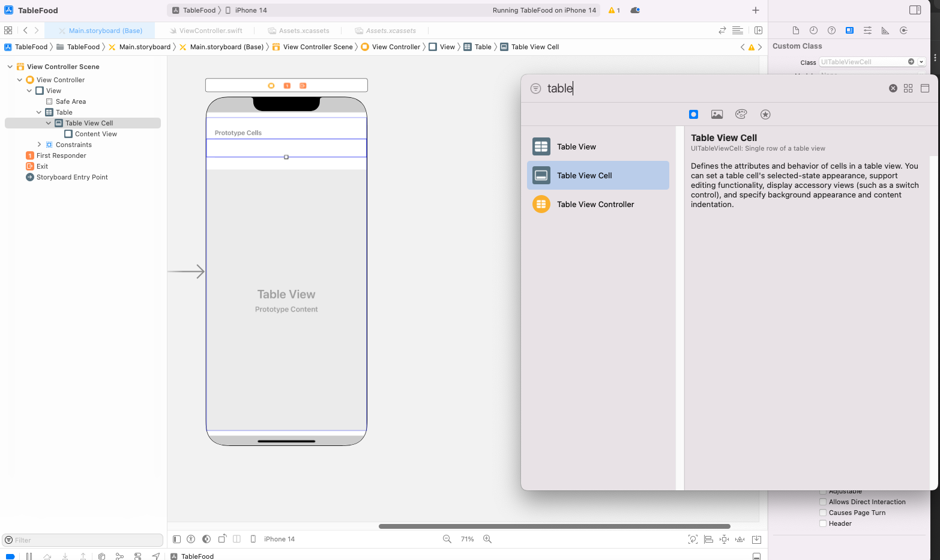Toggle library details pane icon
Viewport: 940px width, 560px height.
pyautogui.click(x=925, y=88)
